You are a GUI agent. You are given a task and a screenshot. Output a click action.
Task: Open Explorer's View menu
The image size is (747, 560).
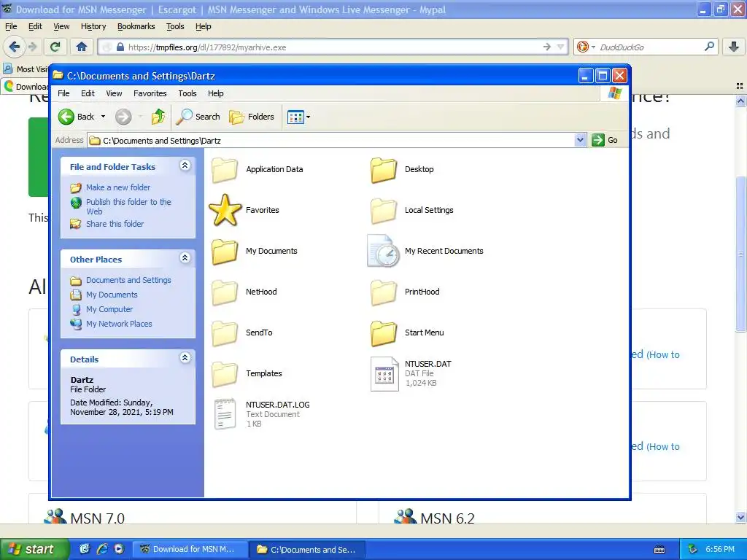[114, 93]
